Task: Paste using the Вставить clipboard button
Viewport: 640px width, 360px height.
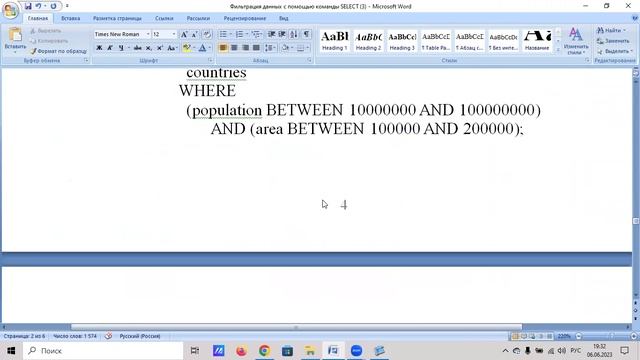Action: (x=15, y=40)
